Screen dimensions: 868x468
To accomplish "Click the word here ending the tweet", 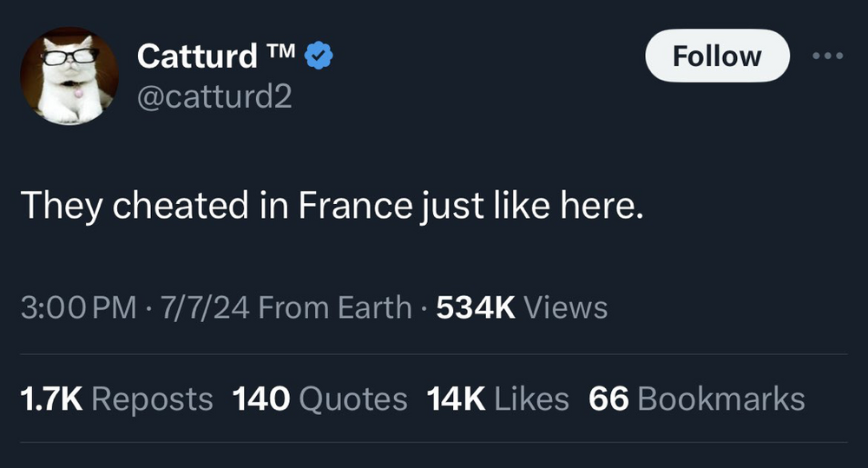I will point(611,205).
